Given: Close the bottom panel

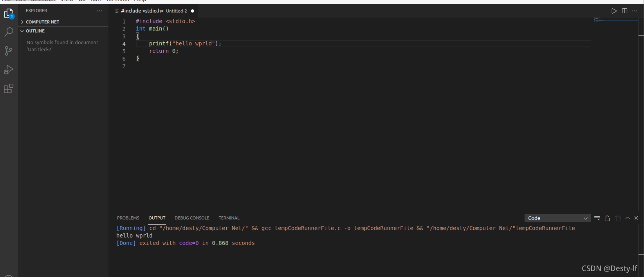Looking at the screenshot, I should pyautogui.click(x=636, y=218).
